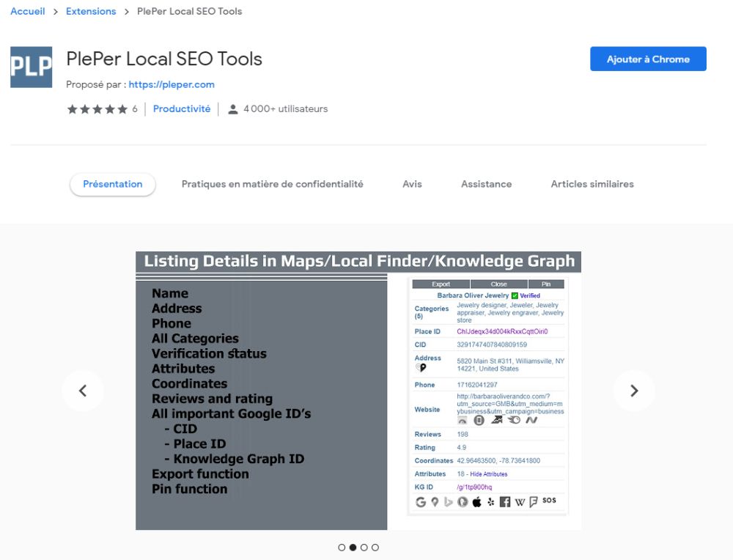Click first gauge icon under Website URL
The image size is (733, 560).
point(463,420)
